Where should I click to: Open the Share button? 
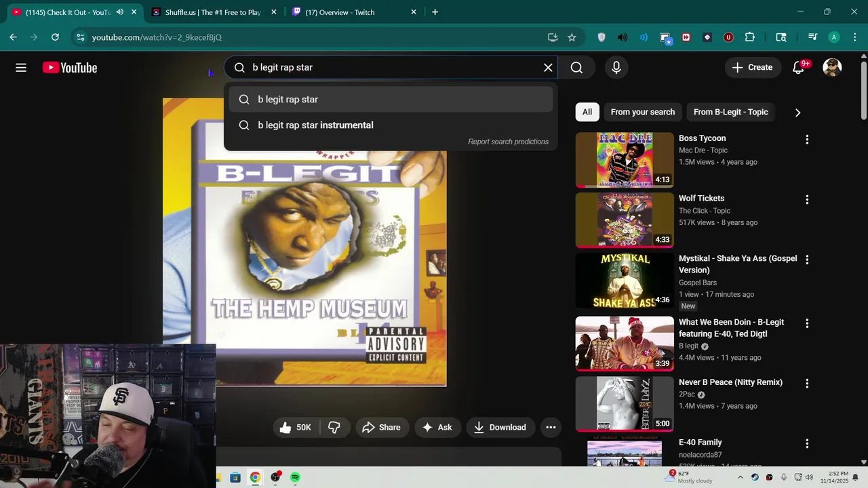point(381,427)
